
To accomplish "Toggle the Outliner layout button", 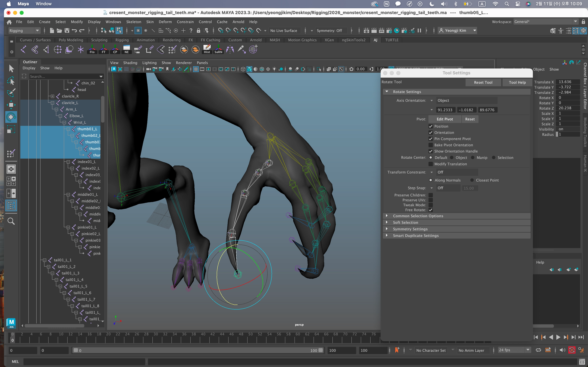I will pyautogui.click(x=11, y=206).
